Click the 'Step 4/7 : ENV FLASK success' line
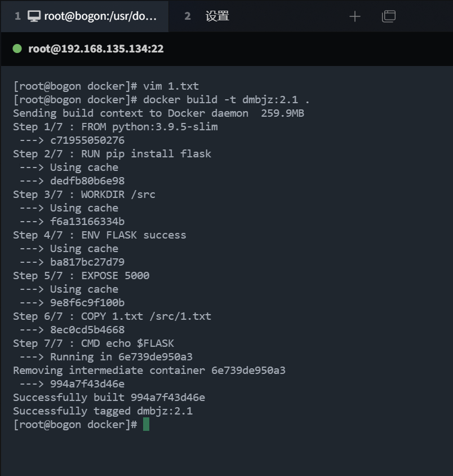The width and height of the screenshot is (453, 476). 99,235
